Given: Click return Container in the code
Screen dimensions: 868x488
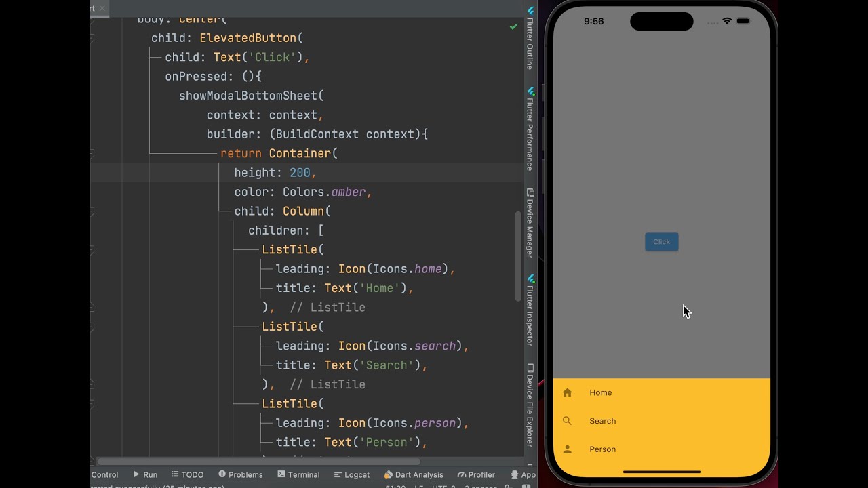Looking at the screenshot, I should (x=276, y=153).
